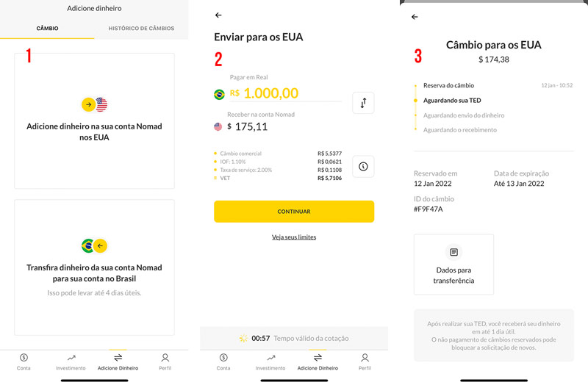Open Conta in the left screen's bottom bar
588x385 pixels.
(24, 361)
